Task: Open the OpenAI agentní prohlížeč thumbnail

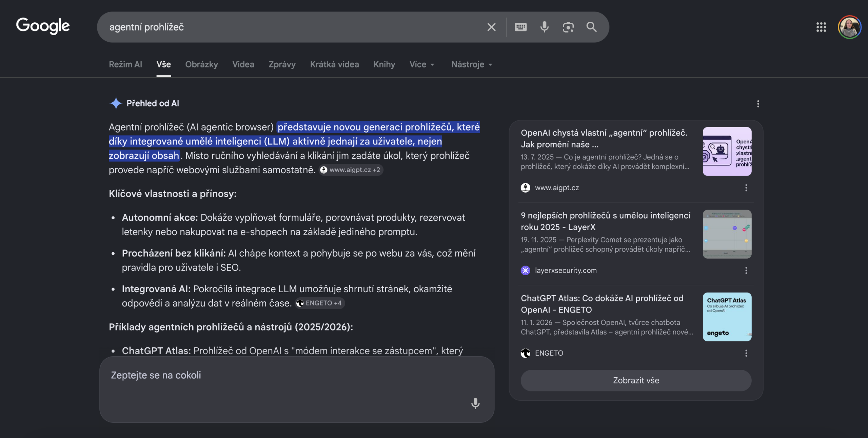Action: pyautogui.click(x=727, y=151)
